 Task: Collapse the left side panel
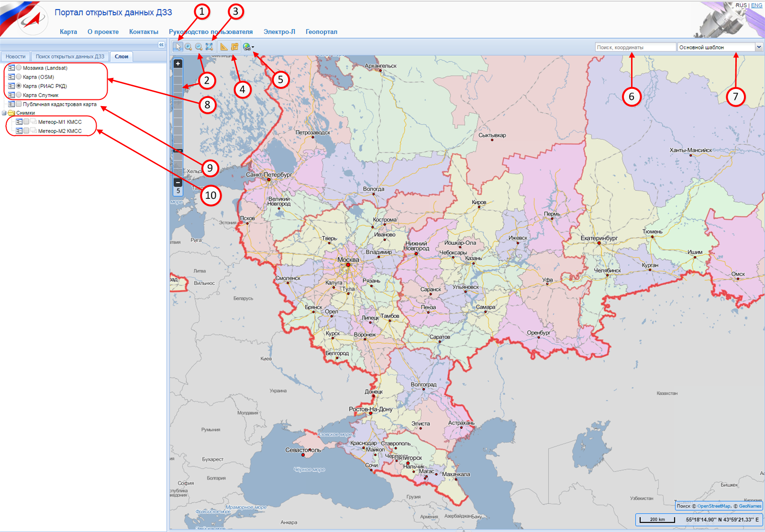click(x=161, y=45)
